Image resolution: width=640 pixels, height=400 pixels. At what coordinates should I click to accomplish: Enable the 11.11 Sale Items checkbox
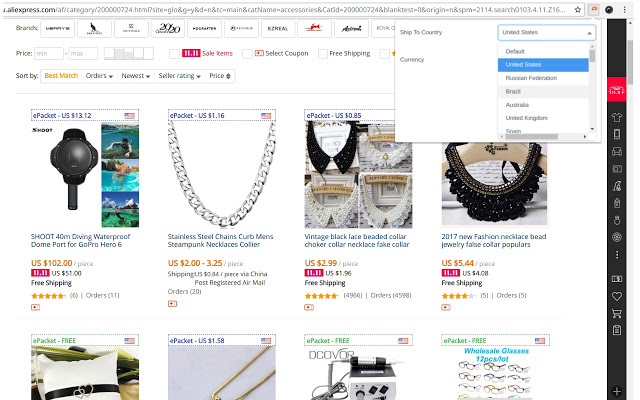pyautogui.click(x=174, y=53)
